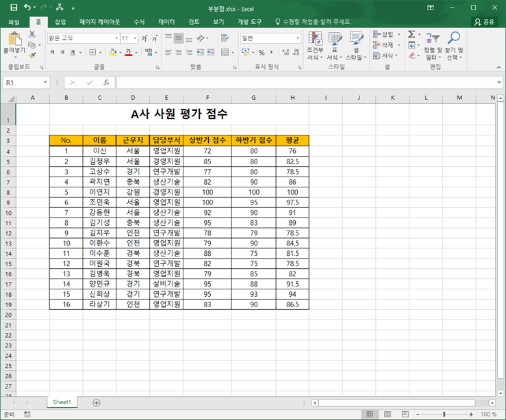Expand the fill color dropdown arrow
The height and width of the screenshot is (420, 506).
pyautogui.click(x=121, y=52)
